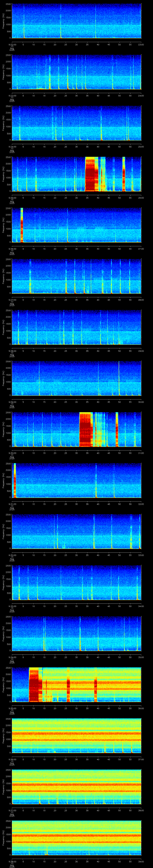Click the 9:25:00 start time label

(x=12, y=198)
